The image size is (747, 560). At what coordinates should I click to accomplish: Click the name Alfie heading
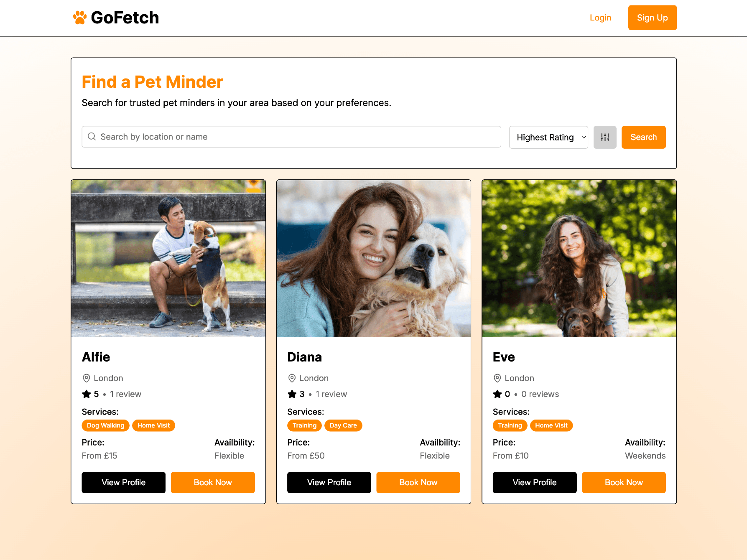click(96, 357)
